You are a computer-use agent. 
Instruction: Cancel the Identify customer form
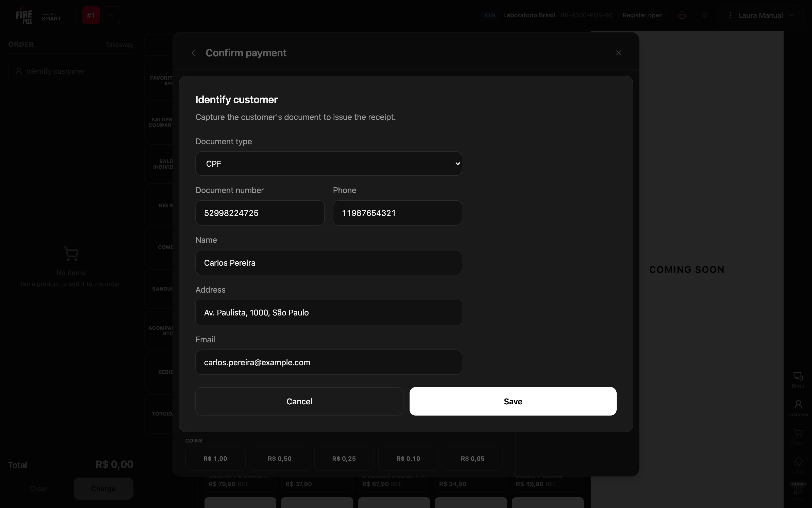click(x=299, y=402)
